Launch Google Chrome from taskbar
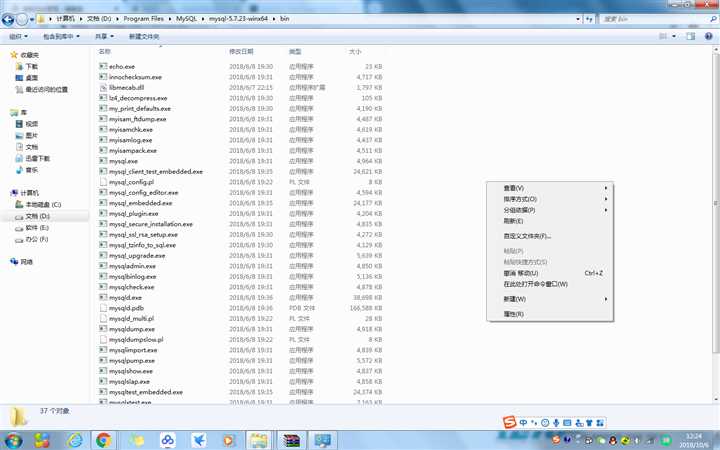The width and height of the screenshot is (720, 450). click(104, 441)
